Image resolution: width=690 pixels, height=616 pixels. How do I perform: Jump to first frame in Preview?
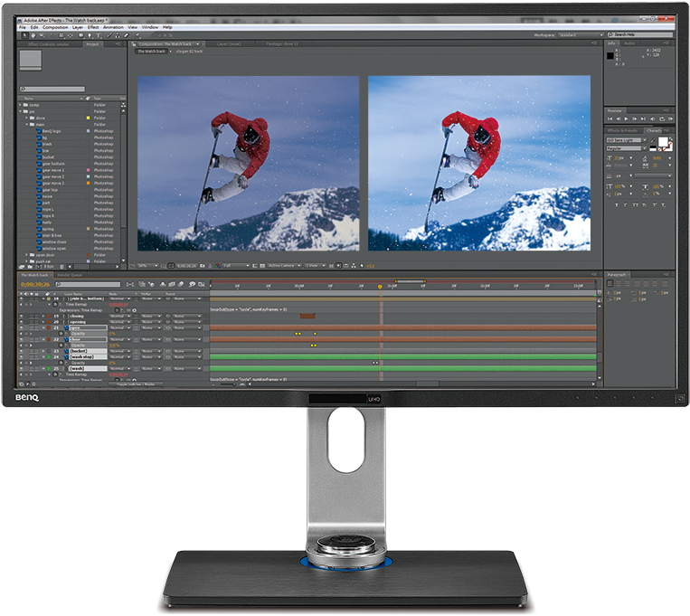tap(610, 118)
